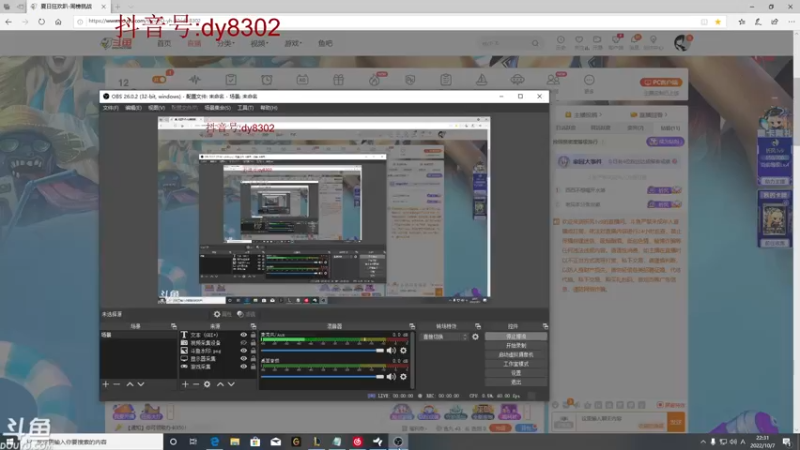Adjust the Mic/Aux volume slider
The image size is (800, 450).
[322, 351]
